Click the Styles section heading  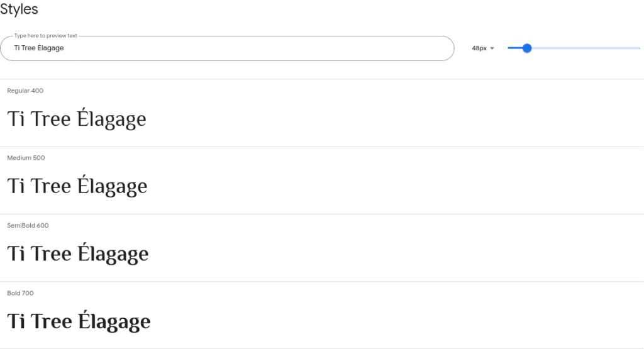(x=19, y=9)
